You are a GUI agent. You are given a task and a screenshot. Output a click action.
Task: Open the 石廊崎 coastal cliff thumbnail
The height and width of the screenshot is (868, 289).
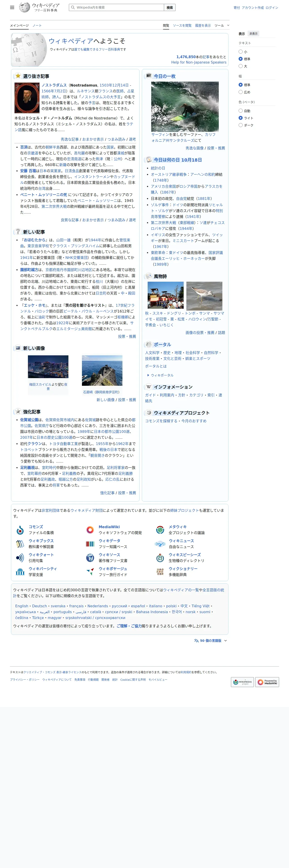click(x=102, y=370)
